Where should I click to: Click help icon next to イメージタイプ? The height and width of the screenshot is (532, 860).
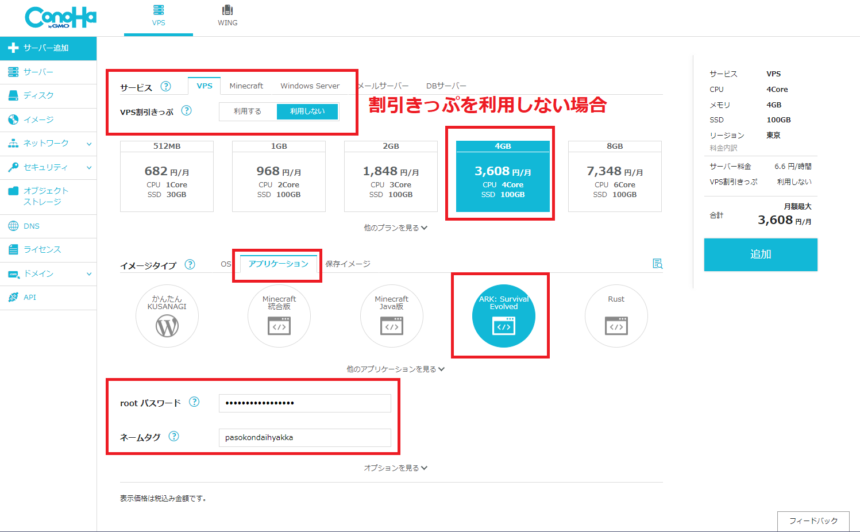click(x=190, y=264)
